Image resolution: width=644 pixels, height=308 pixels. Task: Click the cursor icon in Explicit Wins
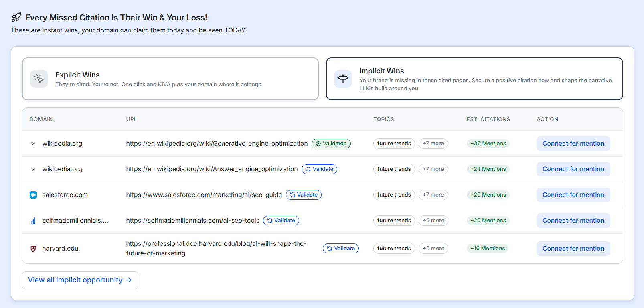39,79
